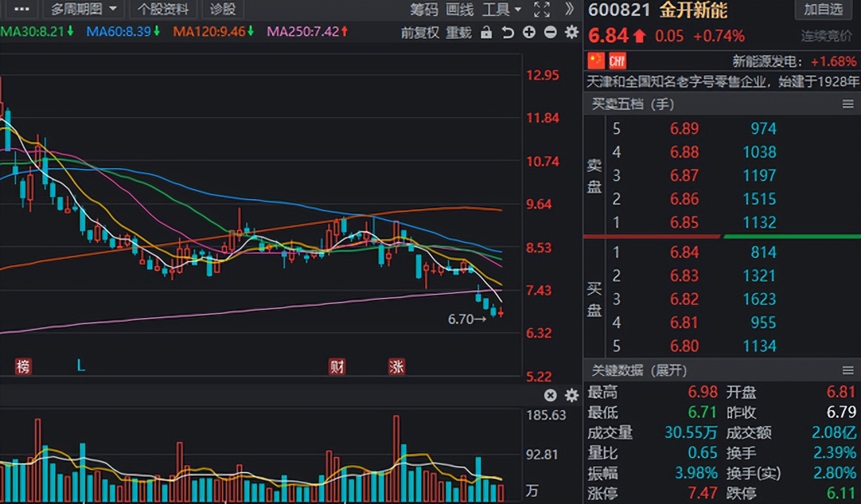The height and width of the screenshot is (504, 861).
Task: Click the China flag icon
Action: [597, 61]
